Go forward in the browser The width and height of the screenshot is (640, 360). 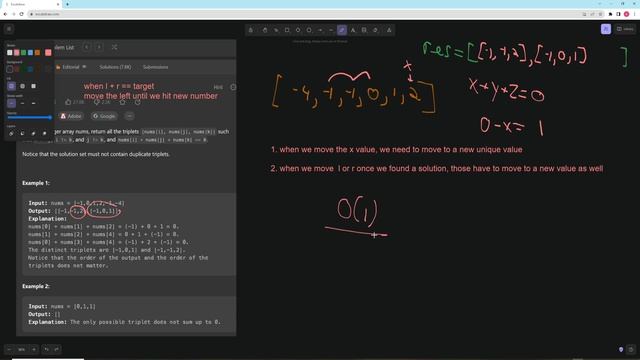coord(13,14)
